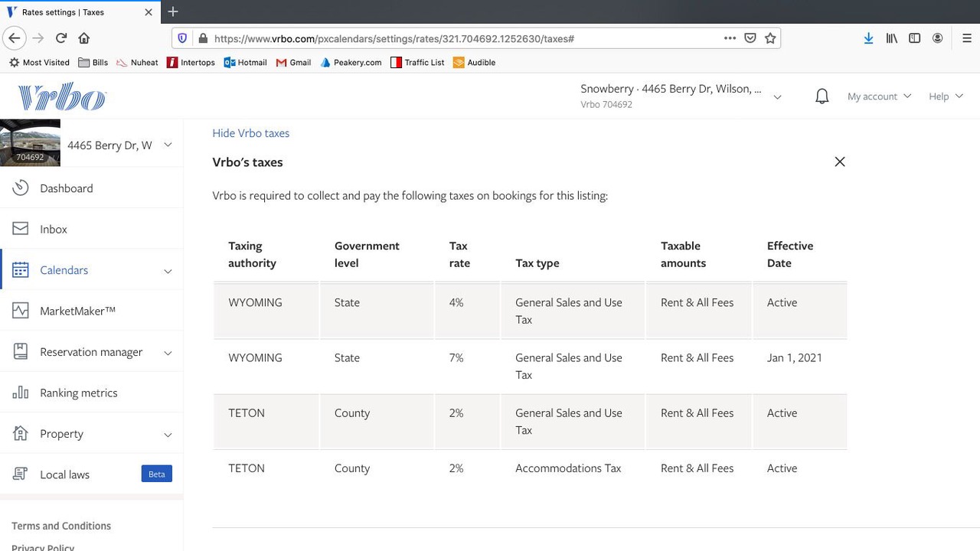
Task: Click the Local laws icon
Action: [21, 474]
